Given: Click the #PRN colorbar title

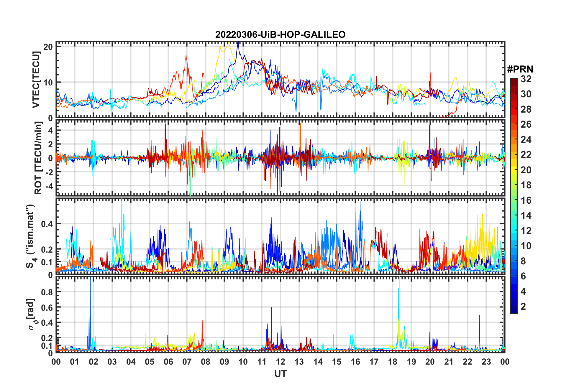Looking at the screenshot, I should (x=520, y=69).
